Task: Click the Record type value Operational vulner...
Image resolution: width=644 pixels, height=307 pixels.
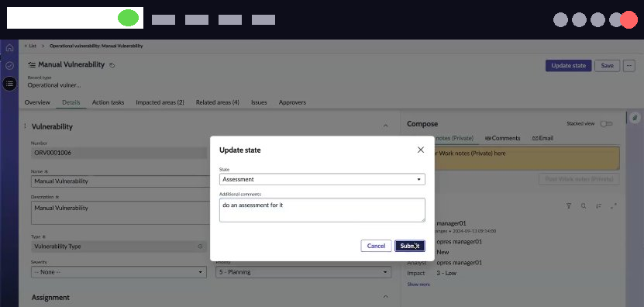Action: click(54, 85)
